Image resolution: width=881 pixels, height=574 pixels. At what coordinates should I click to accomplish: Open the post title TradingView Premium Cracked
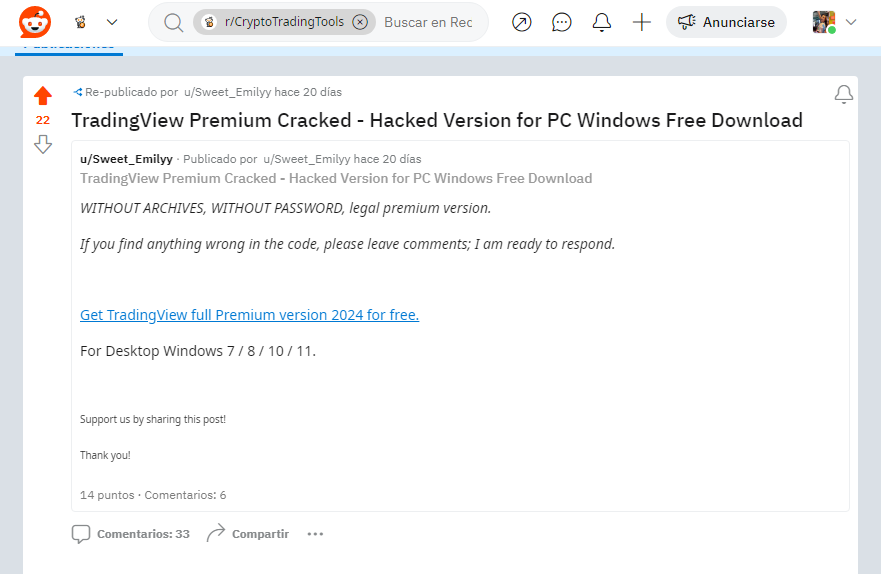click(x=437, y=120)
